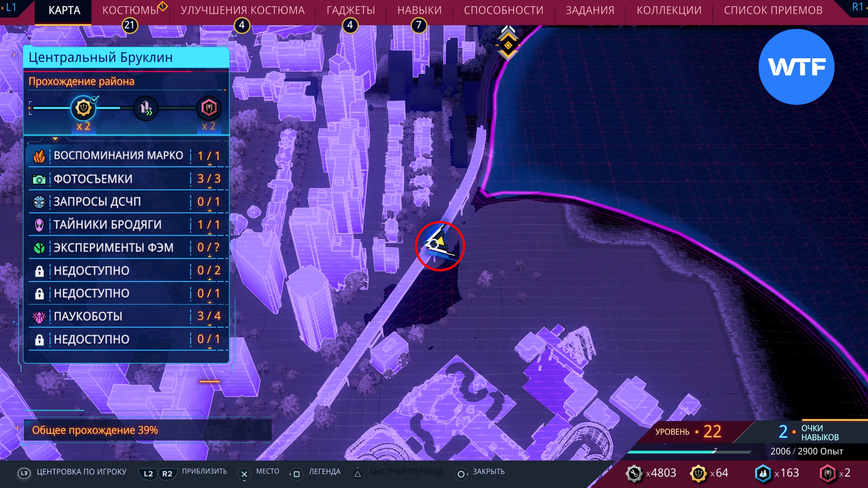
Task: Click the lock icon of first НЕДОСТУПНО row
Action: point(39,271)
